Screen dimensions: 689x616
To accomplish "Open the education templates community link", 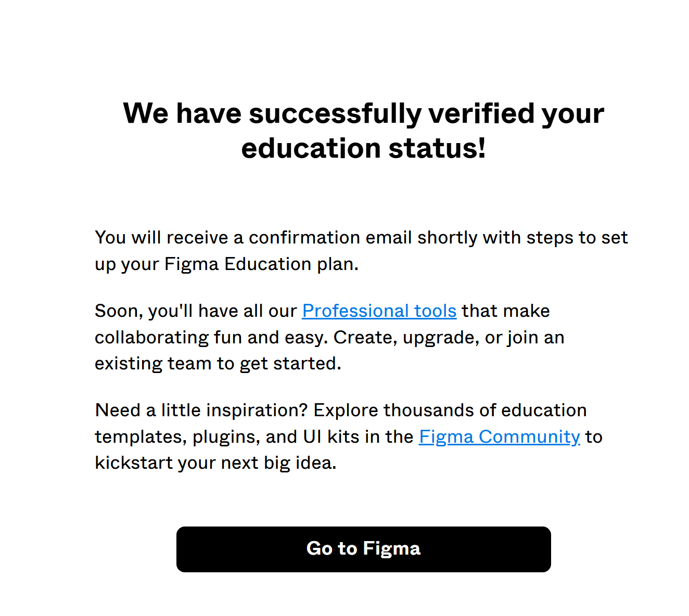I will [x=499, y=437].
